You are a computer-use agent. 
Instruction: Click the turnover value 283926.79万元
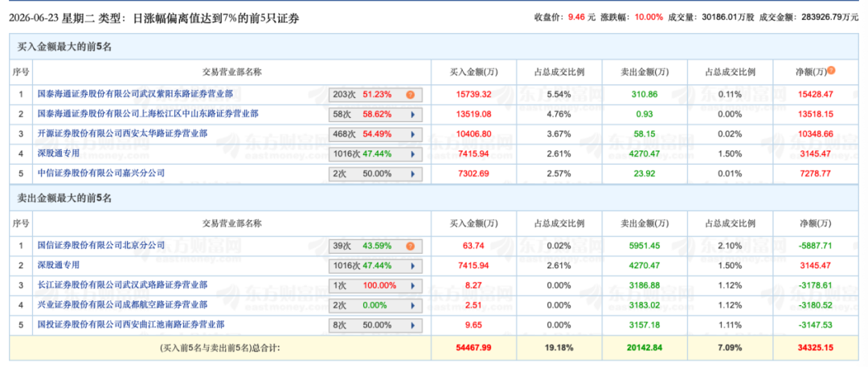[x=829, y=17]
